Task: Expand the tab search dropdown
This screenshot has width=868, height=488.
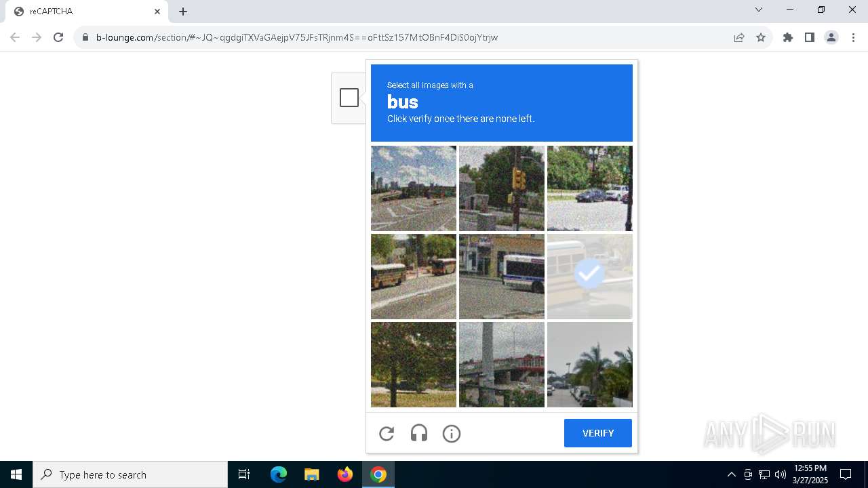Action: coord(759,9)
